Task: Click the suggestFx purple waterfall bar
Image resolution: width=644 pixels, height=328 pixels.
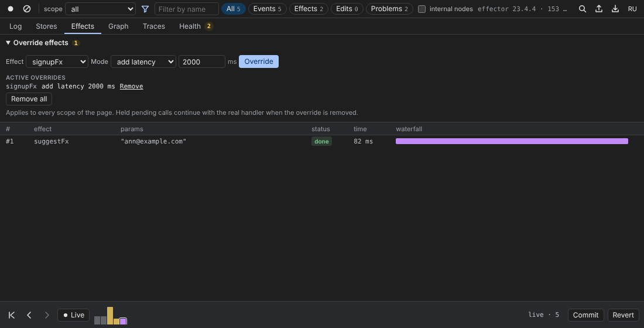Action: click(512, 141)
